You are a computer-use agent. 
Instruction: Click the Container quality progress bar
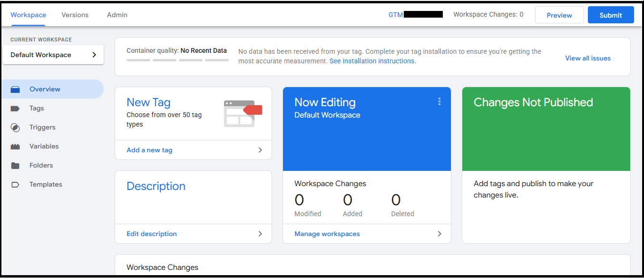click(x=177, y=60)
